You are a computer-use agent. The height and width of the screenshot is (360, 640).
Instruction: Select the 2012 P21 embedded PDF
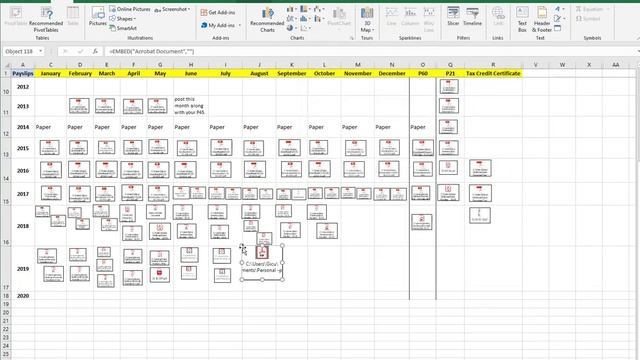click(449, 87)
